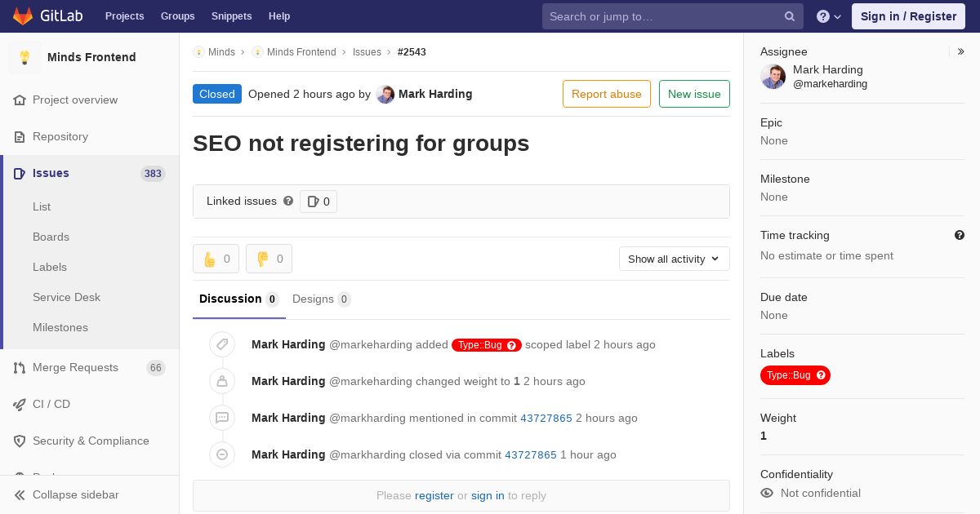Image resolution: width=980 pixels, height=514 pixels.
Task: Click the Minds Frontend breadcrumb link
Action: [301, 51]
